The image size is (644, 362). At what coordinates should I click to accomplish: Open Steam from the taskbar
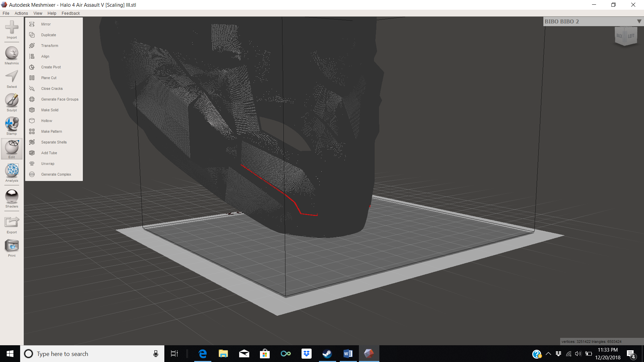(327, 354)
